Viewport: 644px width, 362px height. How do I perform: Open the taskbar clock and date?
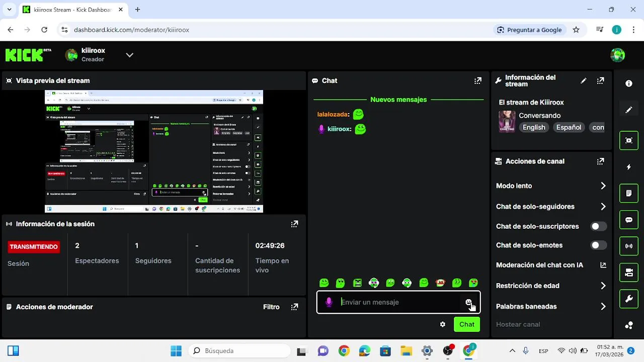tap(610, 351)
